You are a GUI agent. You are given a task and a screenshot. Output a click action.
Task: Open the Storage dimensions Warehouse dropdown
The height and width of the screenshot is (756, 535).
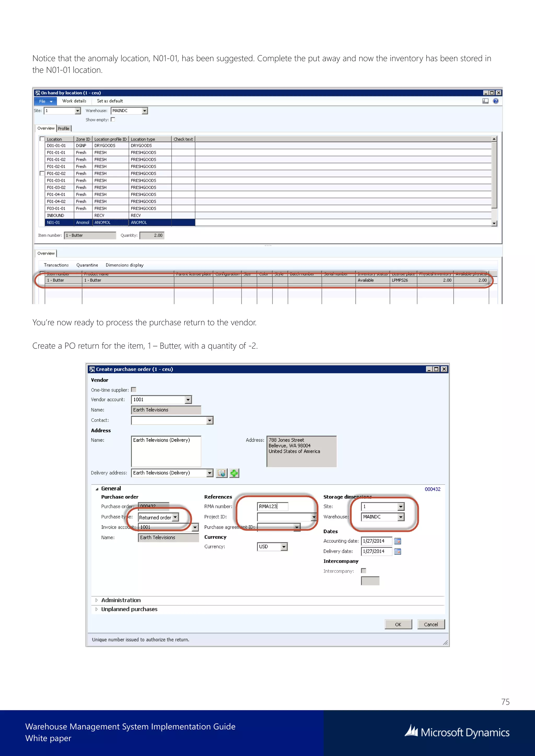(400, 517)
